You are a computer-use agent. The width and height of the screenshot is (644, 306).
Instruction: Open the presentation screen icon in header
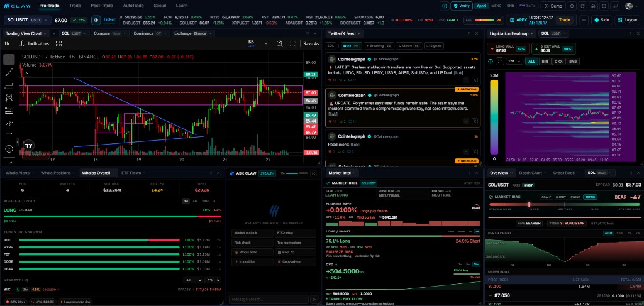tap(614, 6)
